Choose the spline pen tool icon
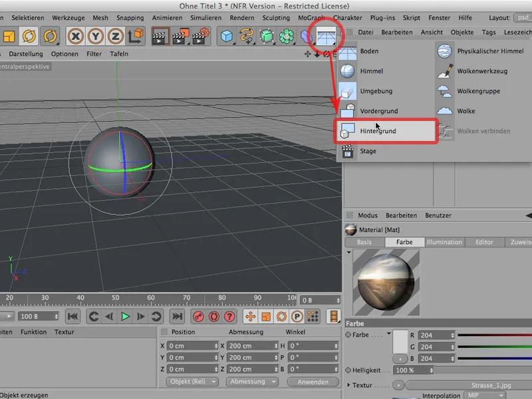The width and height of the screenshot is (532, 399). click(x=247, y=37)
